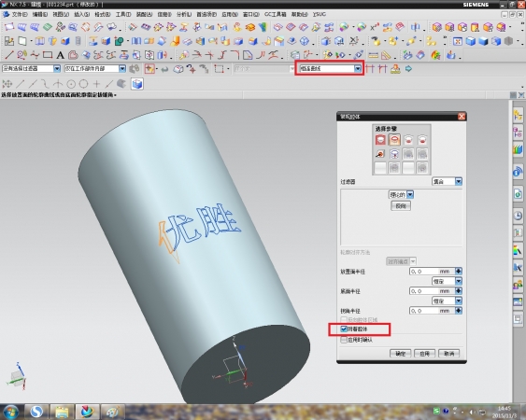Open the 相切的 dropdown in dialog
526x420 pixels.
tap(401, 194)
